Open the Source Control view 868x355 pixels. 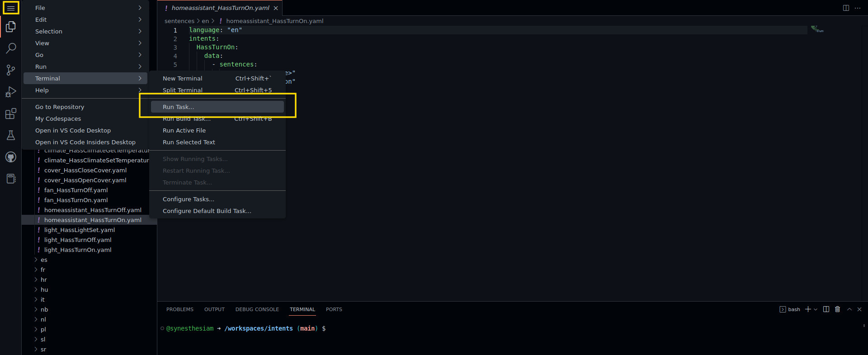pyautogui.click(x=11, y=70)
